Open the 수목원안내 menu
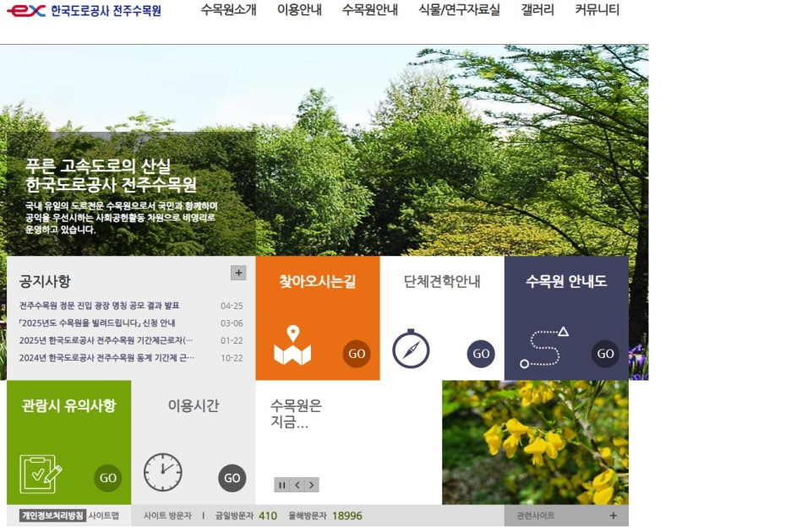The height and width of the screenshot is (532, 791). pos(370,9)
